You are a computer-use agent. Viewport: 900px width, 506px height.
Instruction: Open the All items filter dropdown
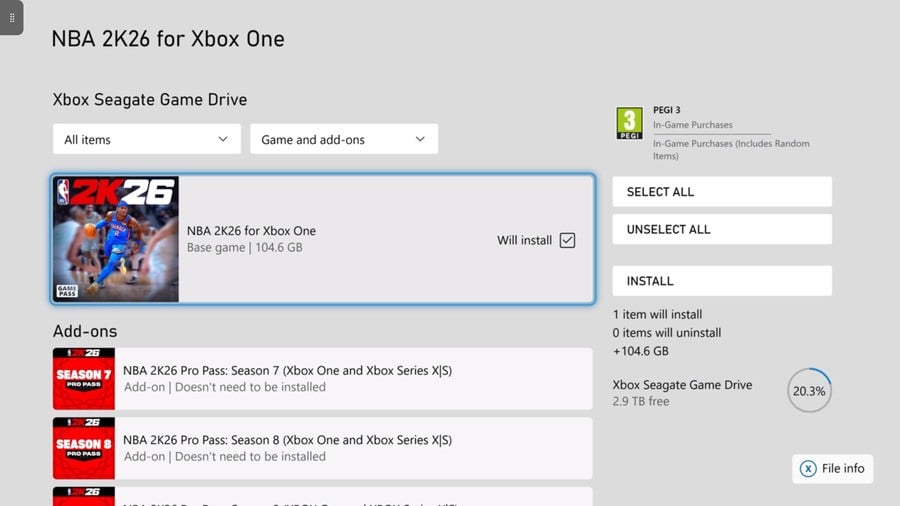(147, 139)
